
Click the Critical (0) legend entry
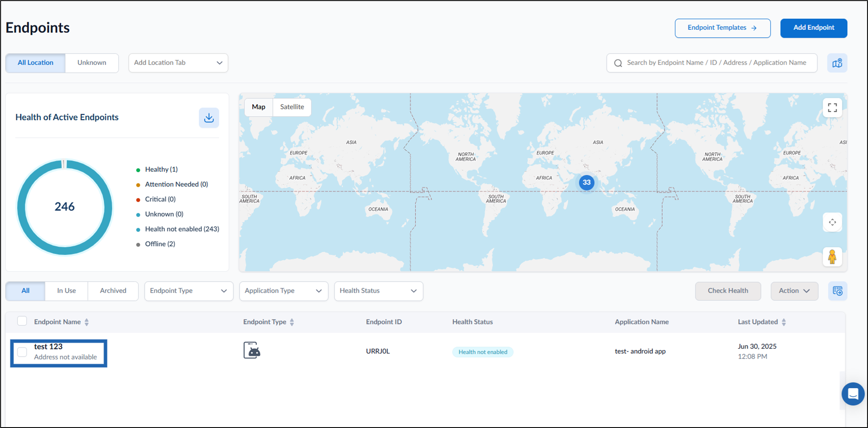tap(156, 200)
